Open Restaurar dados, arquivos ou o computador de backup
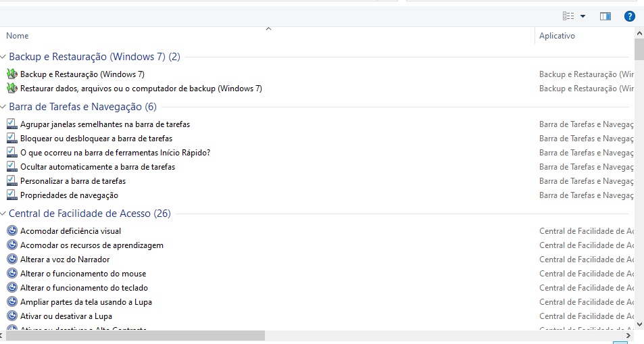The image size is (644, 344). tap(141, 89)
